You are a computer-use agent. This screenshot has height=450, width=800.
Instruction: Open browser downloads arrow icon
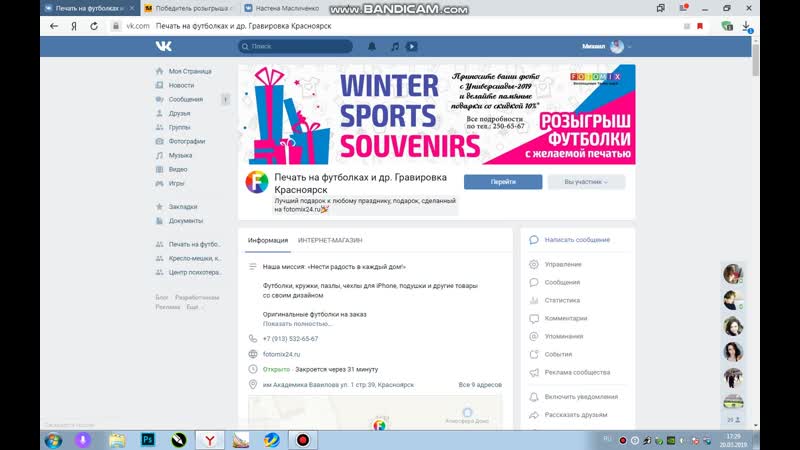tap(746, 26)
